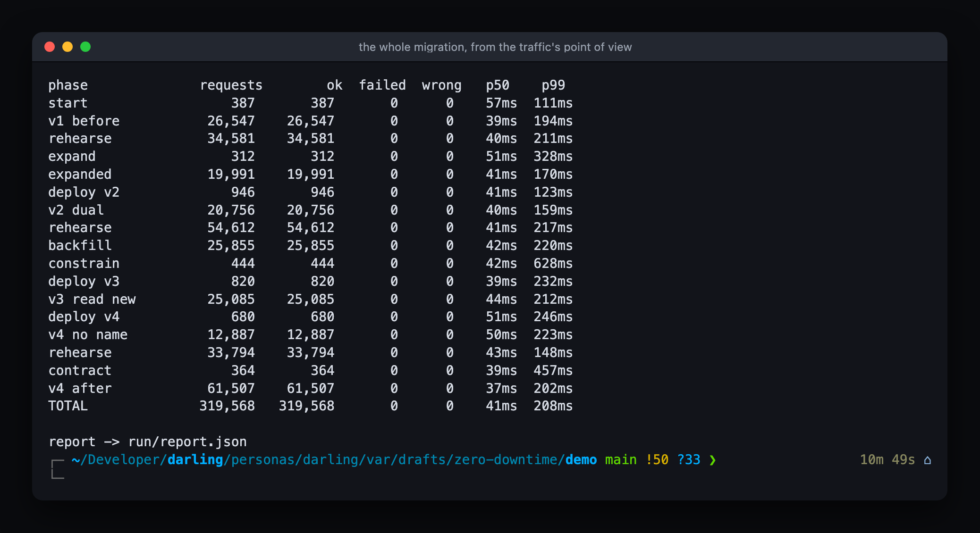Select the 'failed' column header
The height and width of the screenshot is (533, 980).
coord(382,85)
